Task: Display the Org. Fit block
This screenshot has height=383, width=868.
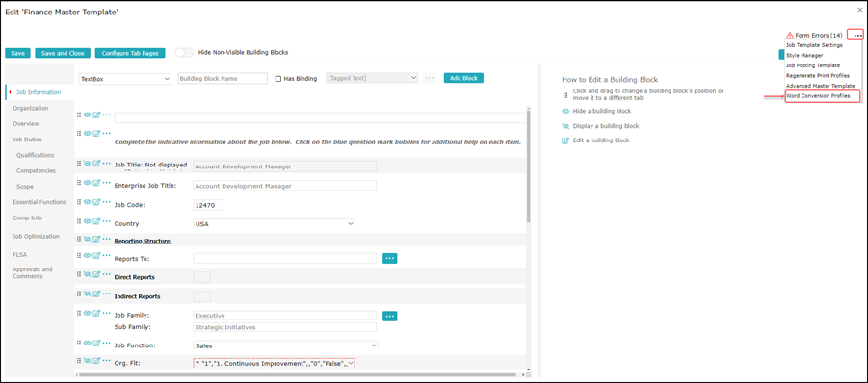Action: (x=87, y=360)
